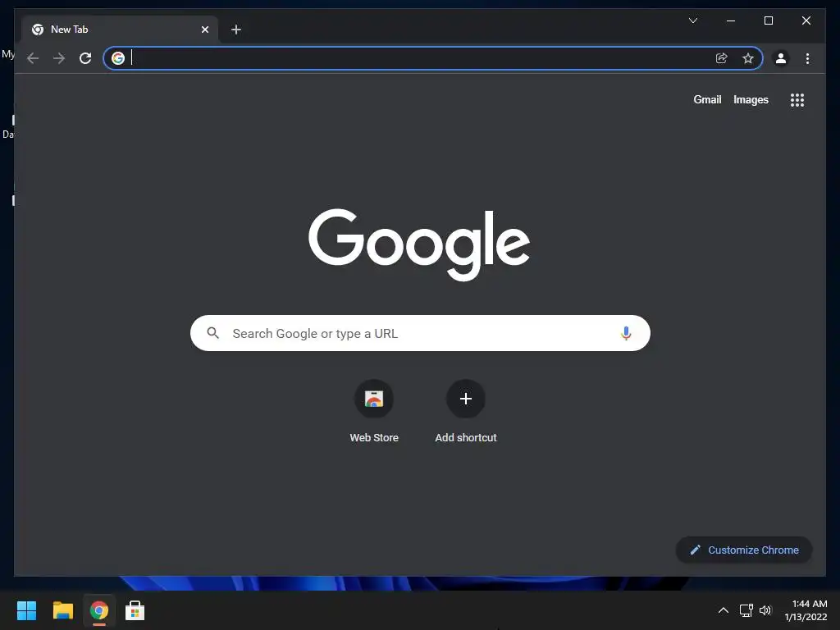840x630 pixels.
Task: Start voice search with microphone icon
Action: coord(626,333)
